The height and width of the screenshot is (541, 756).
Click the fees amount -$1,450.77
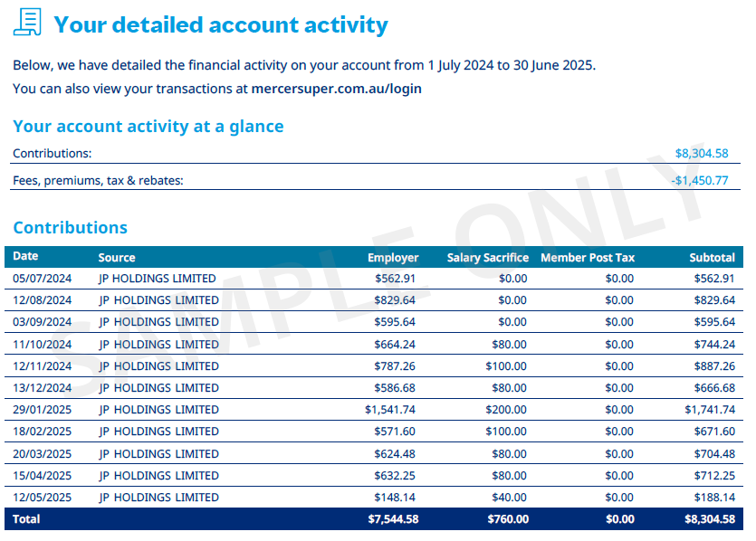(x=699, y=180)
